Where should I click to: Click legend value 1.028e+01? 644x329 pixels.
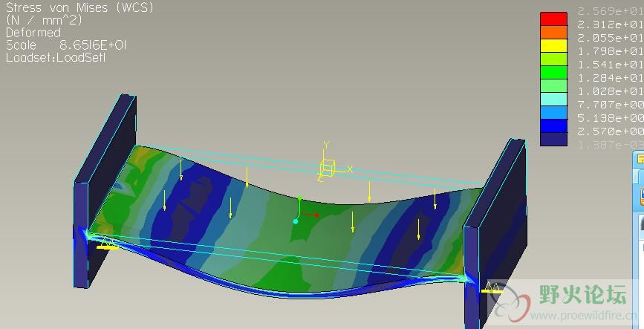coord(611,91)
